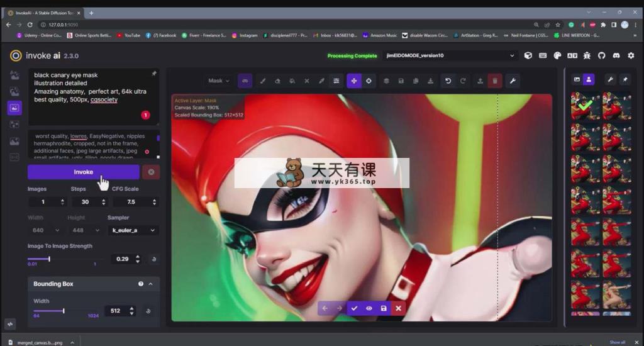The image size is (644, 346).
Task: Open the Instagram bookmark
Action: [x=245, y=36]
